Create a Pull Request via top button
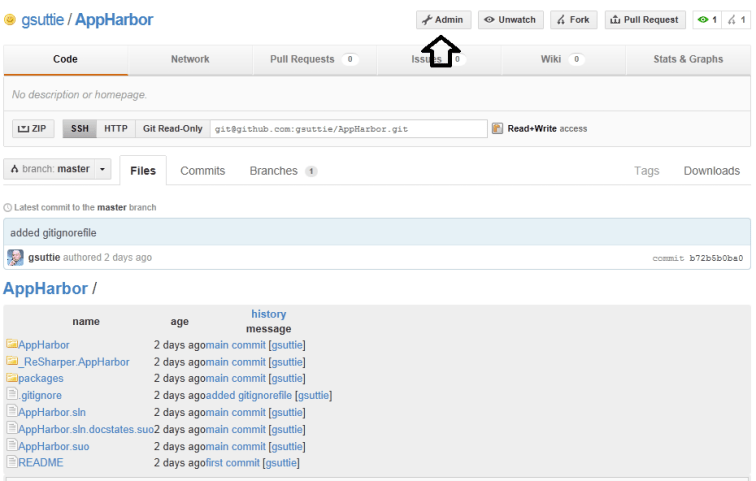The image size is (756, 481). 645,20
